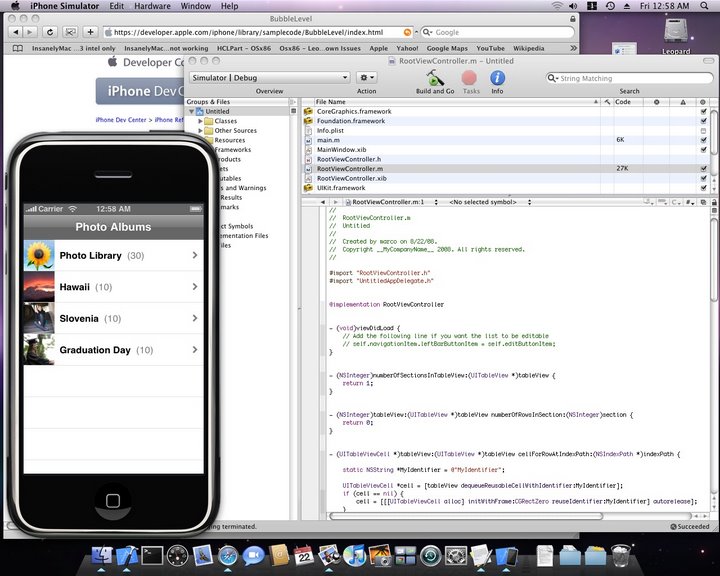The width and height of the screenshot is (720, 576).
Task: Click the UIKit.framework toolbox icon
Action: (308, 188)
